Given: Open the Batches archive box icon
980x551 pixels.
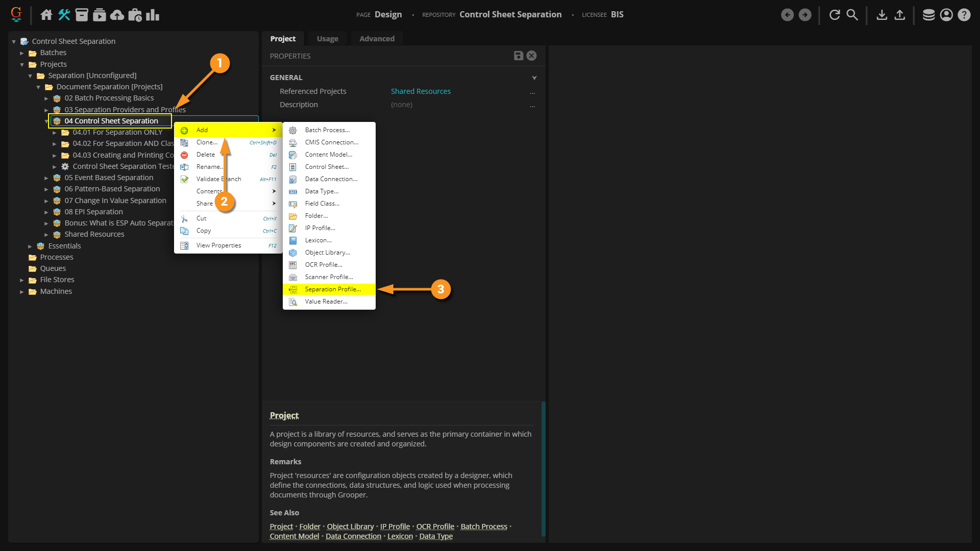Looking at the screenshot, I should click(x=82, y=15).
